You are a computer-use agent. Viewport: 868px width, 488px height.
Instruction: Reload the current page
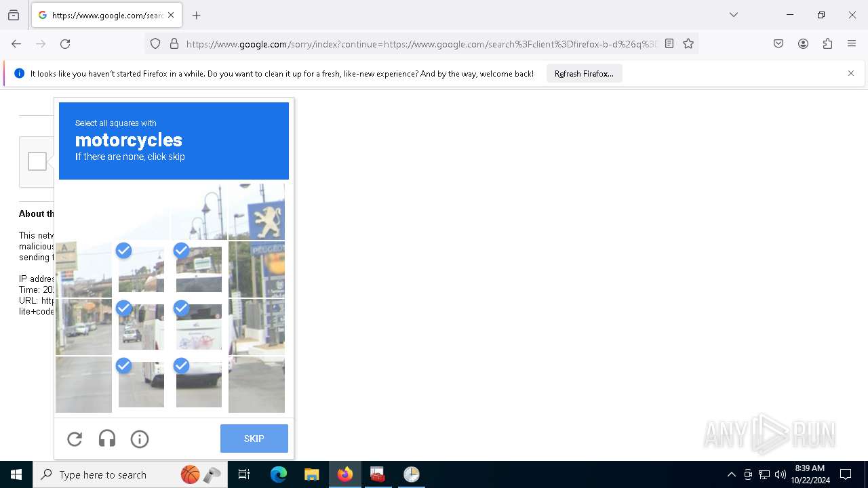pos(65,44)
